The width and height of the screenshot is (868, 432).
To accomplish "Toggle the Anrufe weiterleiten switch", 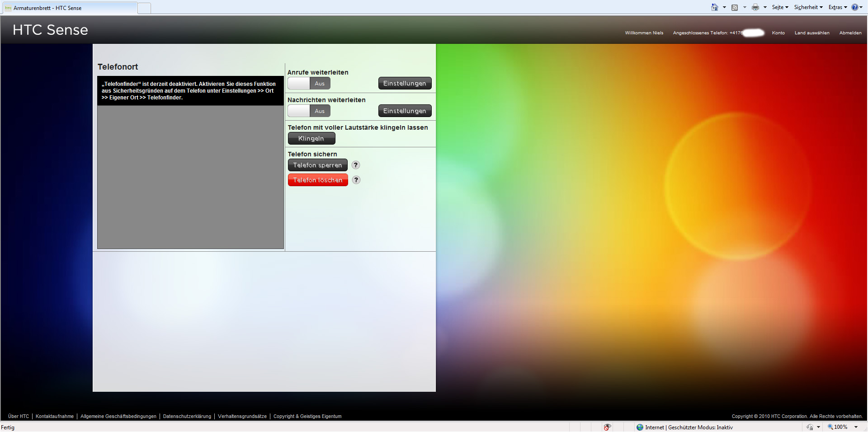I will pos(309,83).
